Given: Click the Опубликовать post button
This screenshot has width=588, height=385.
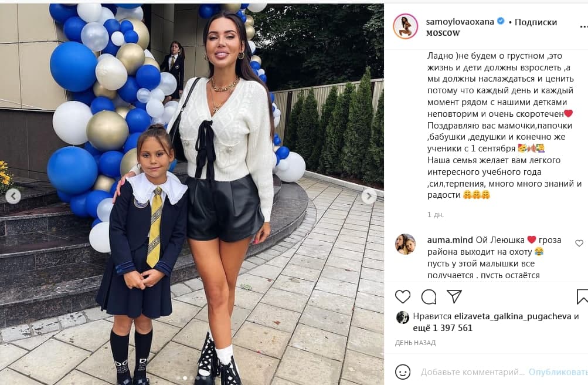Looking at the screenshot, I should 558,372.
